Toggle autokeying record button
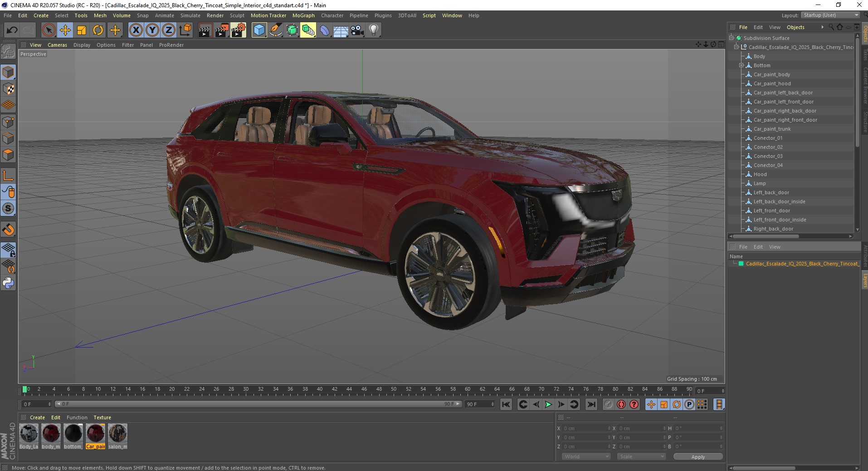The height and width of the screenshot is (471, 868). (x=621, y=404)
